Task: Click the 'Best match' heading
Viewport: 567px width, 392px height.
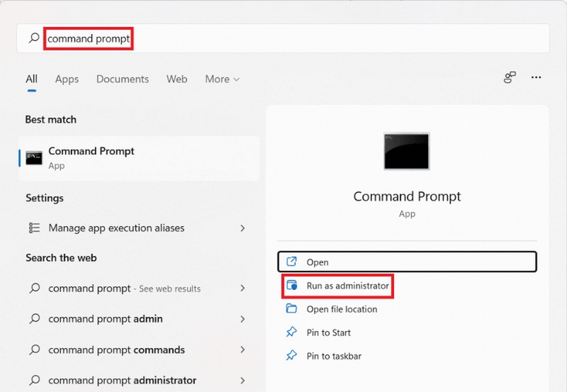Action: click(50, 120)
